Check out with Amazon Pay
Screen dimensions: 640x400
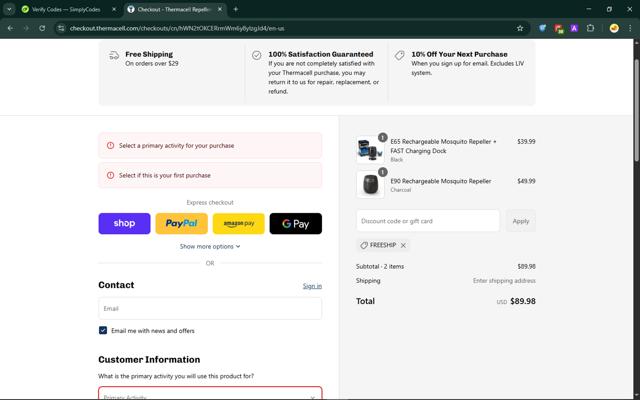(238, 223)
